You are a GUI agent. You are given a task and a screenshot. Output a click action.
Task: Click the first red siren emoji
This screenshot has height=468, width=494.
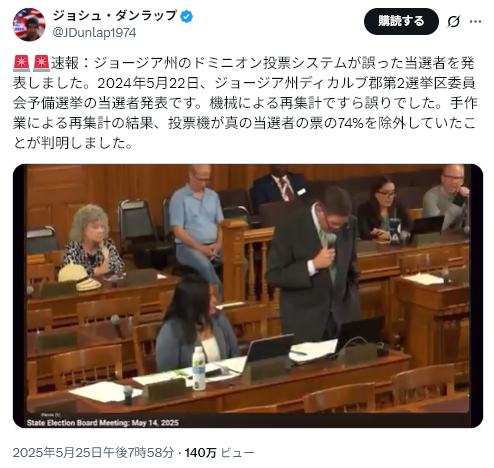(x=21, y=63)
